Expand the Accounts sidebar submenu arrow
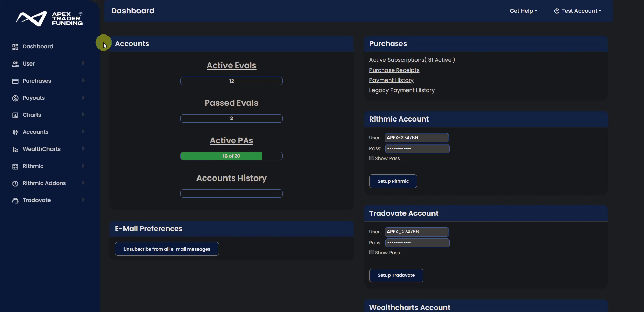The image size is (644, 312). (x=83, y=132)
